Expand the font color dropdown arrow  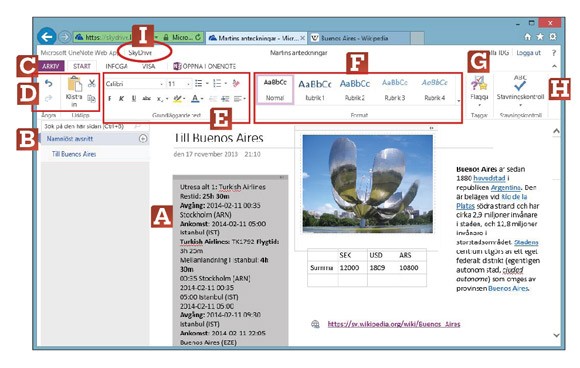[202, 99]
